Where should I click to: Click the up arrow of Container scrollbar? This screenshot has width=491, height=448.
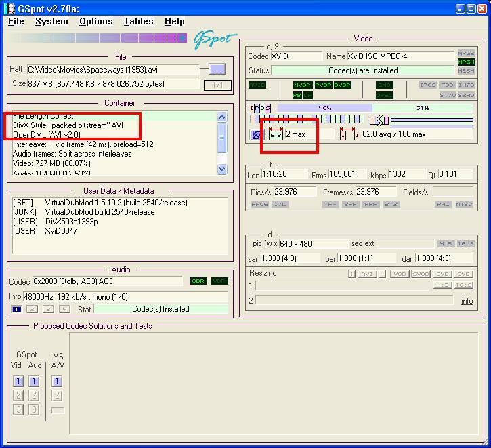[x=221, y=117]
